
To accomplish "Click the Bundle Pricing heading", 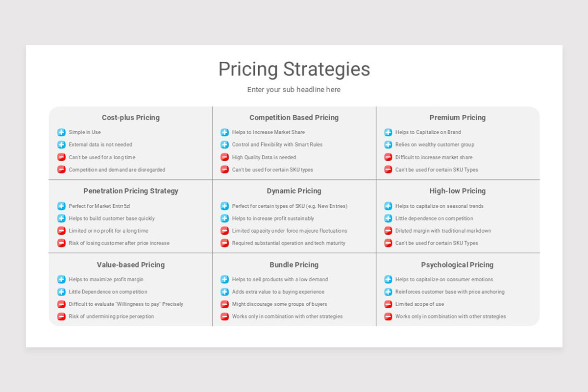I will pyautogui.click(x=294, y=265).
